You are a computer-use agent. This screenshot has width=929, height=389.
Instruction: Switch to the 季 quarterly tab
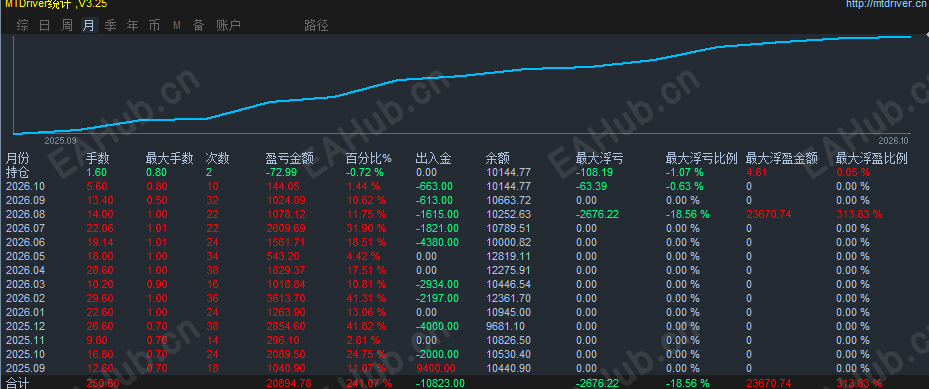coord(111,25)
